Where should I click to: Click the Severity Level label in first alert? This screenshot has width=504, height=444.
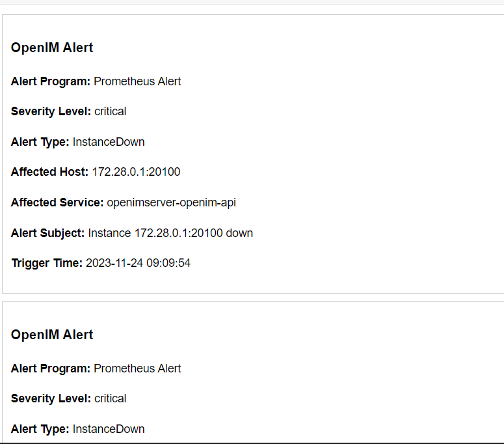[51, 111]
